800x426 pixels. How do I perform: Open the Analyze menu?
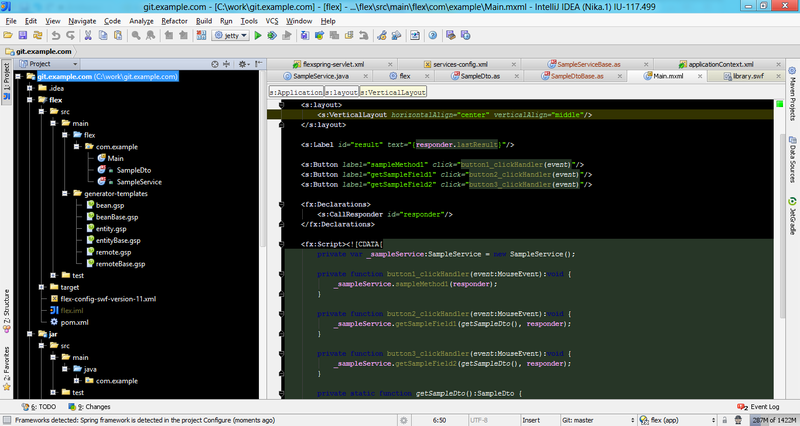141,21
